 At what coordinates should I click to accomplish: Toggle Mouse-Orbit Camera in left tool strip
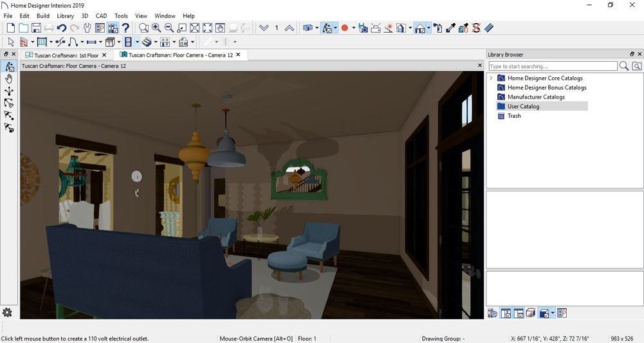(8, 66)
